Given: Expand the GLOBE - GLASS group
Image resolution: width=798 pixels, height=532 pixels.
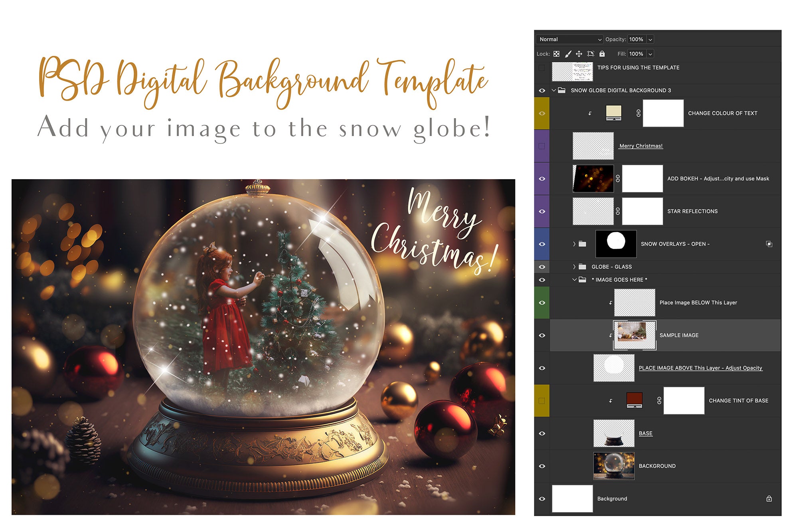Looking at the screenshot, I should pos(574,266).
